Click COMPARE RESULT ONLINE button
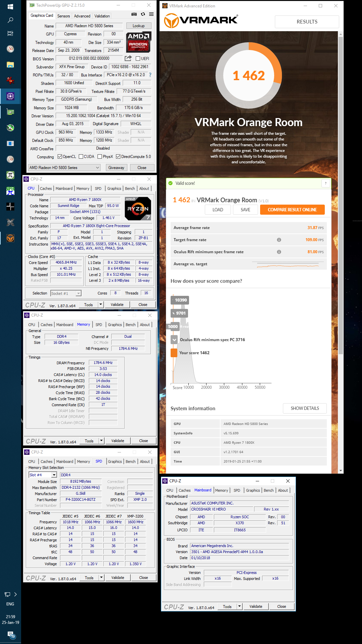The width and height of the screenshot is (362, 644). (292, 210)
